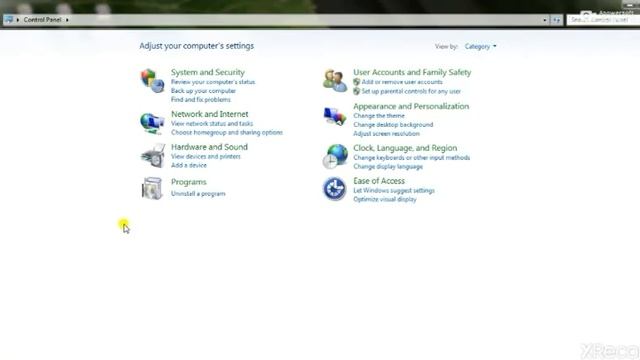Screen dimensions: 640x360
Task: Click Back up your computer
Action: 203,91
